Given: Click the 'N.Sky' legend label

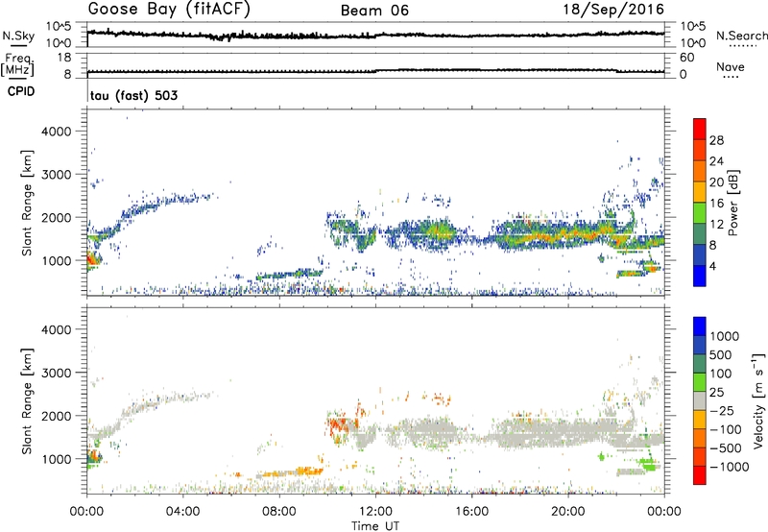Looking at the screenshot, I should [18, 36].
